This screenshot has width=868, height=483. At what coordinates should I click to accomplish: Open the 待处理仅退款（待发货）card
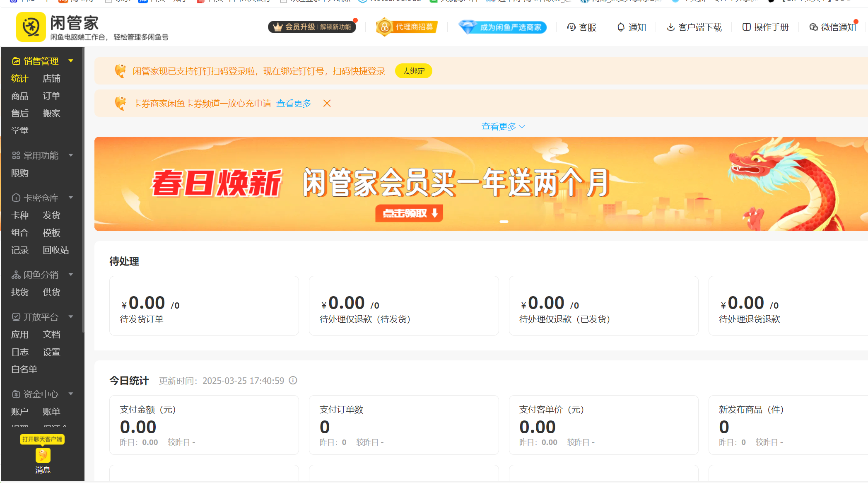[404, 306]
